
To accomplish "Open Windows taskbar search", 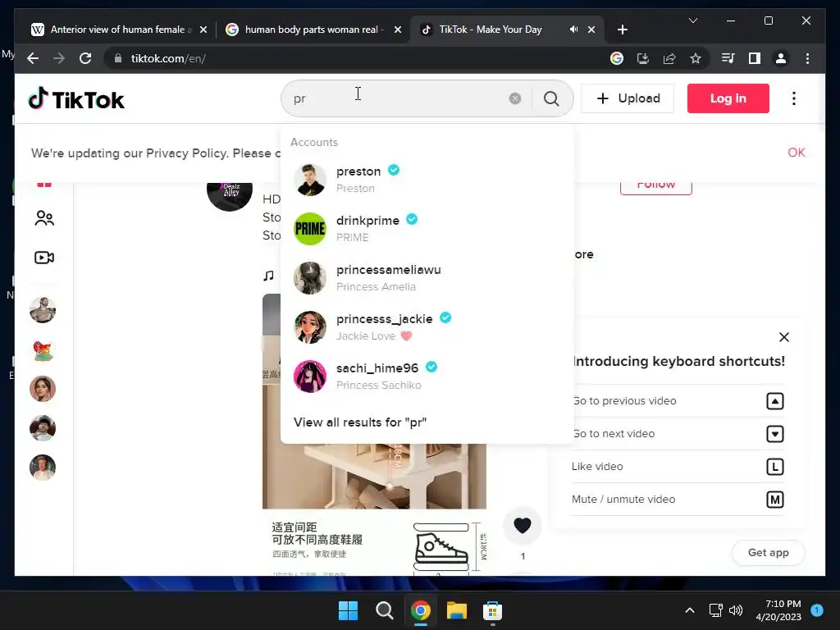I will click(384, 610).
